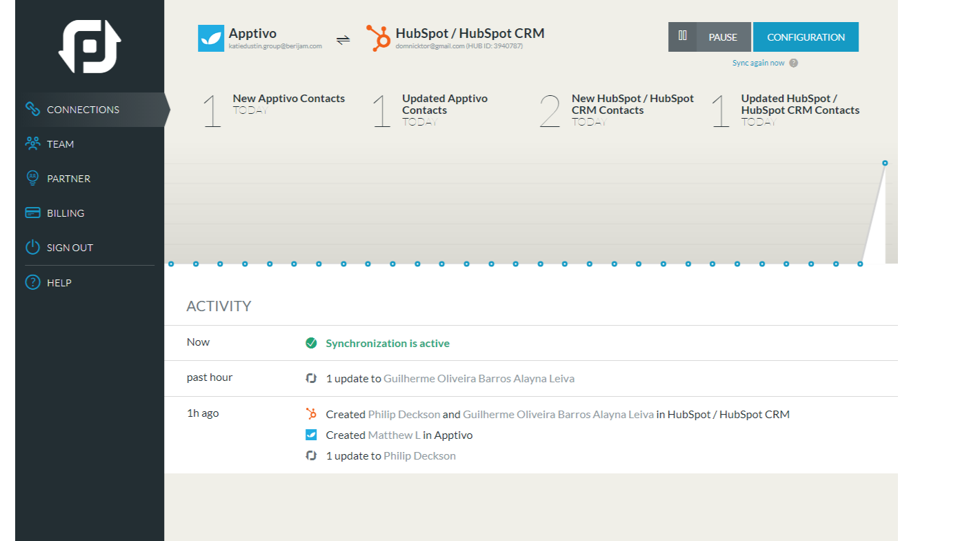Select the first data point on chart
Viewport: 980px width, 541px height.
tap(171, 264)
